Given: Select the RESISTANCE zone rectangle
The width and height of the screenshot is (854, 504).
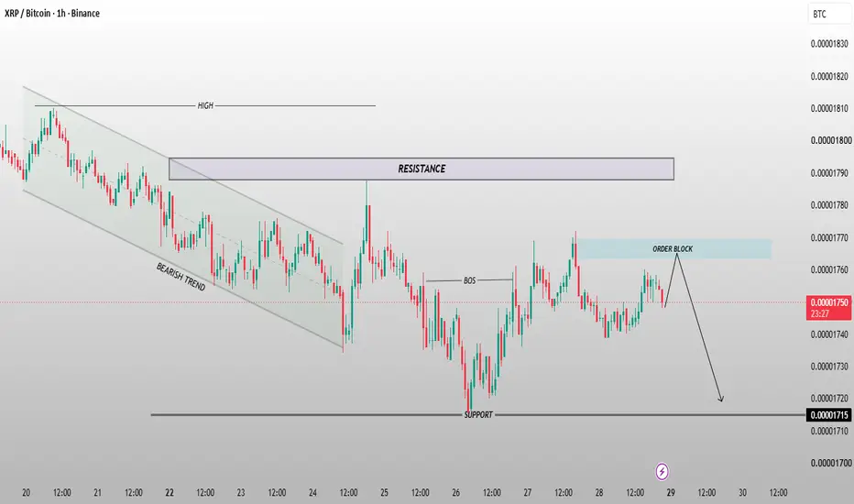Looking at the screenshot, I should click(x=421, y=169).
